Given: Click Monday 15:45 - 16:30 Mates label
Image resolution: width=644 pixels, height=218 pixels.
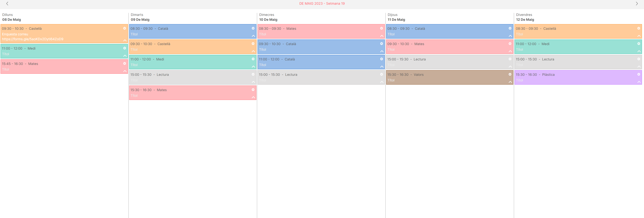Looking at the screenshot, I should 20,64.
